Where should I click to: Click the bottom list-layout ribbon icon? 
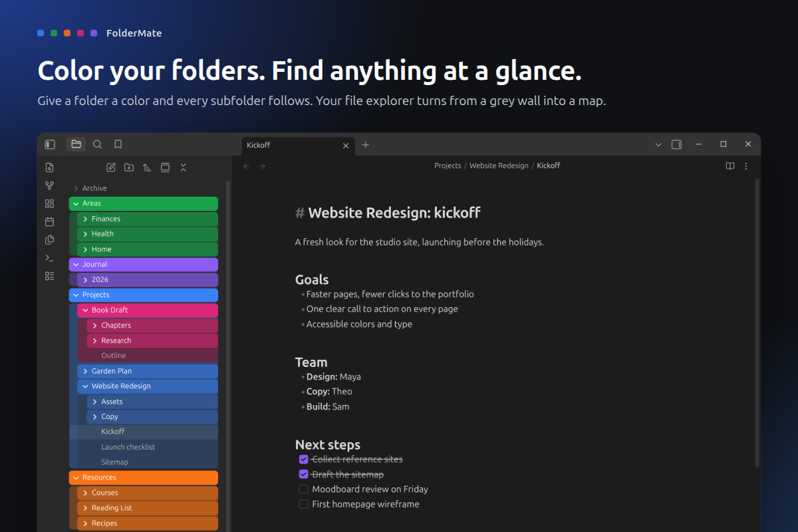(49, 275)
